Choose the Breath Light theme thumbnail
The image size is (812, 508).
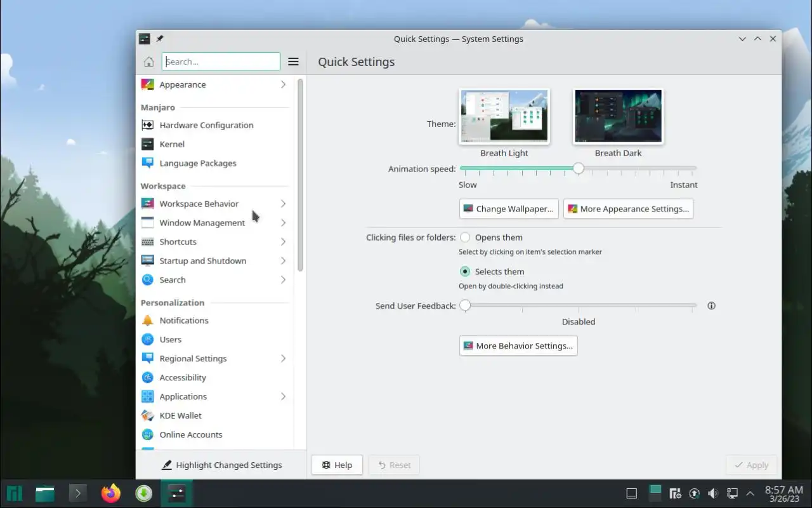(x=504, y=116)
